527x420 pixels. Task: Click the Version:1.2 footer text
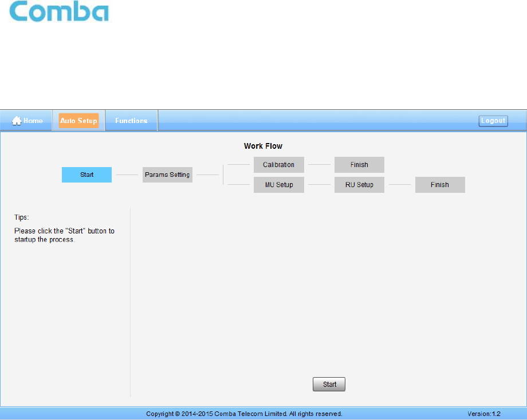pyautogui.click(x=483, y=414)
